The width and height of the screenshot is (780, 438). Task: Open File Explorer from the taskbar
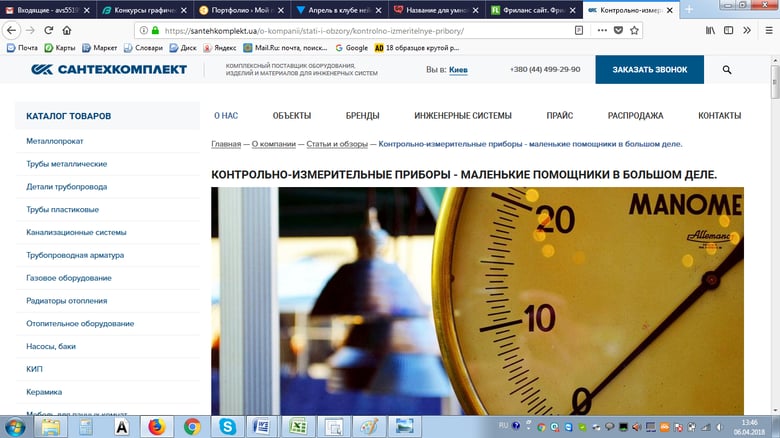point(51,427)
